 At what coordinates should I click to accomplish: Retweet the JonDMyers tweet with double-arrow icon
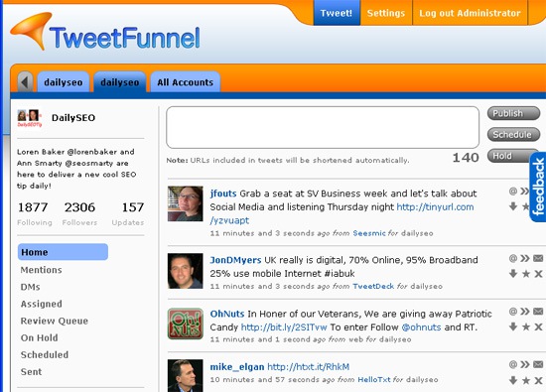(x=525, y=258)
